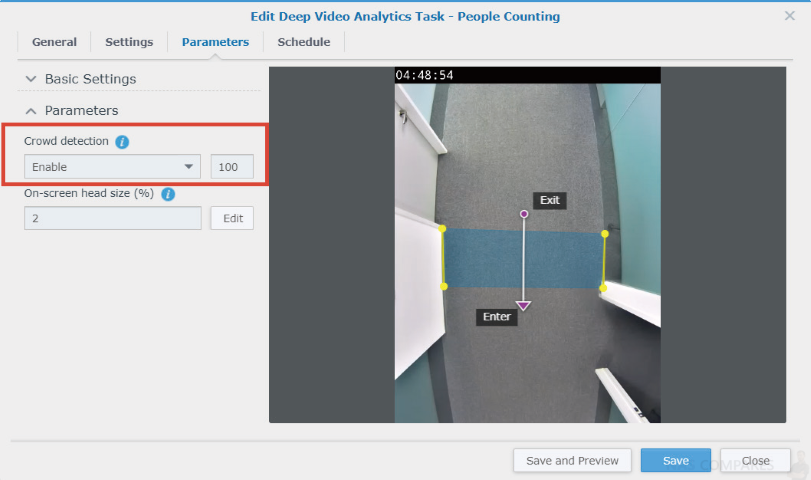Go to the Schedule tab

click(304, 42)
